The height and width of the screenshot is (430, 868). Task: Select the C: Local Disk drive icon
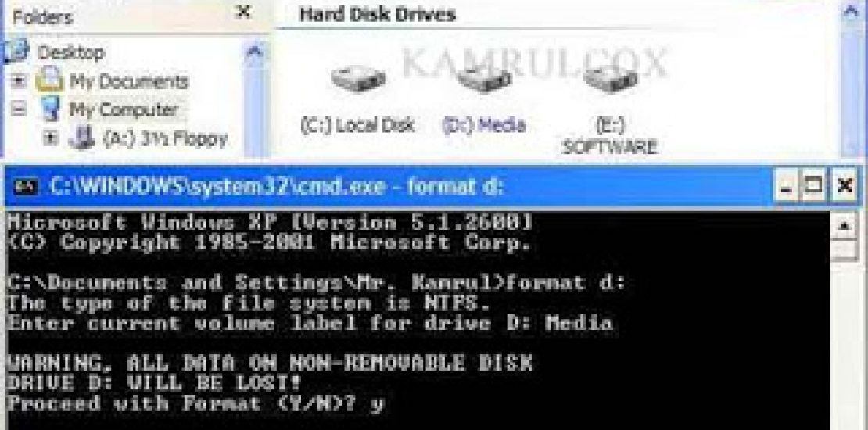(x=357, y=79)
